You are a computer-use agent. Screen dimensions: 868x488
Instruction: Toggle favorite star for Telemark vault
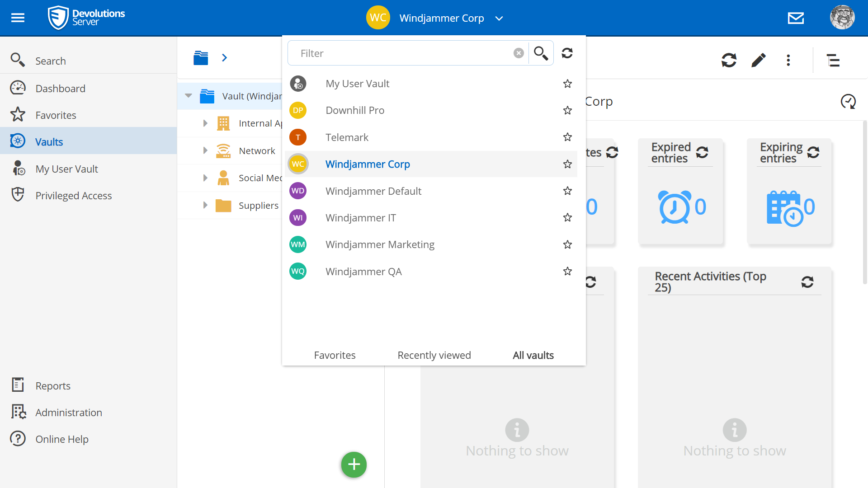[567, 137]
